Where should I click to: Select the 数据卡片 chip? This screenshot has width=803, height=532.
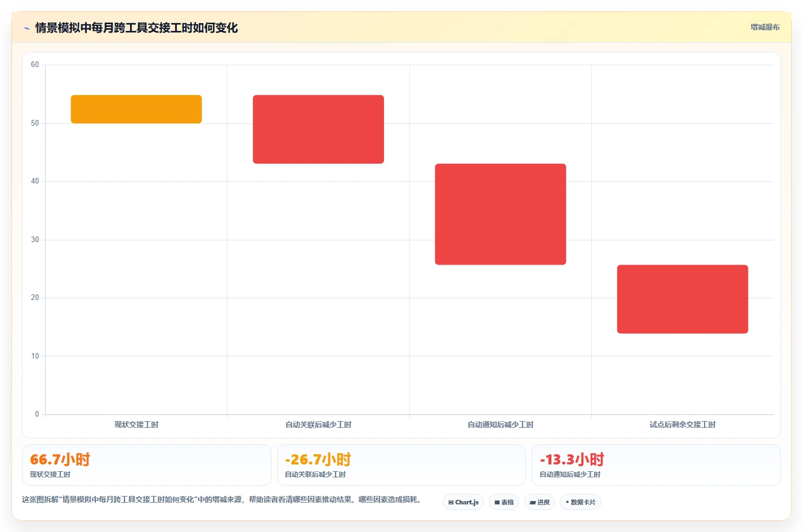[581, 502]
